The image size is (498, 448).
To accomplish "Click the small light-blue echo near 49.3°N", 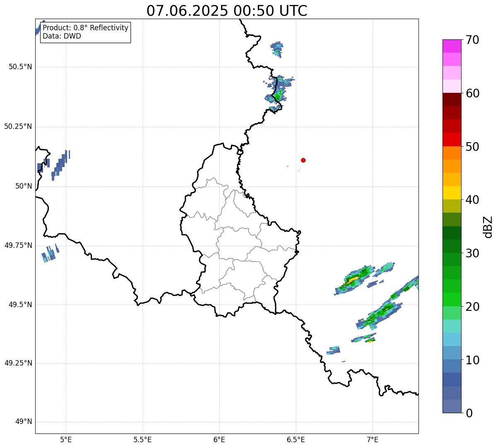I will 333,351.
